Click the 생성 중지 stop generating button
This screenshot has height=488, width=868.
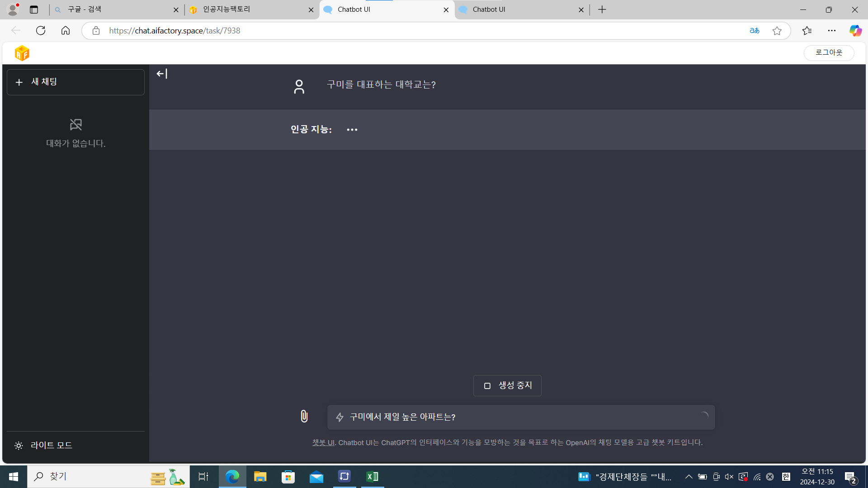[507, 385]
